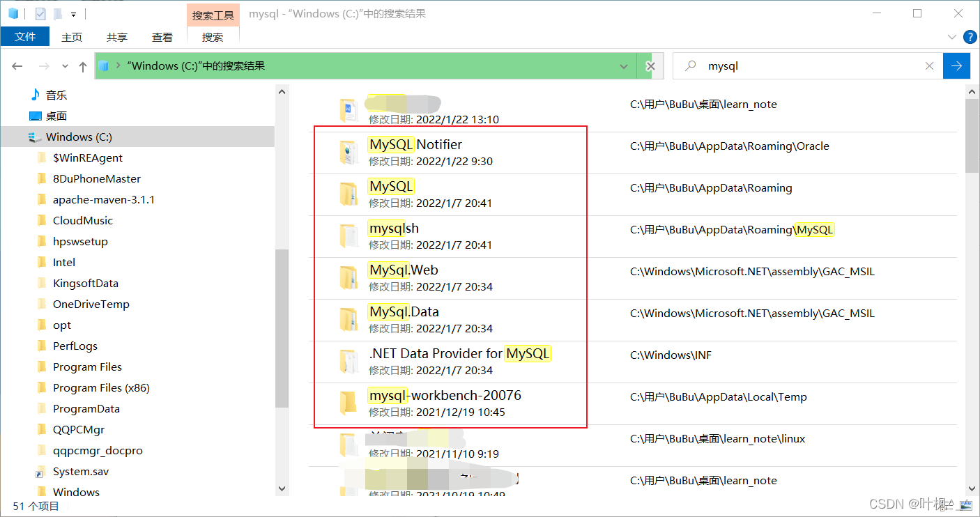The height and width of the screenshot is (517, 980).
Task: Open the PerfLogs folder
Action: click(x=75, y=346)
